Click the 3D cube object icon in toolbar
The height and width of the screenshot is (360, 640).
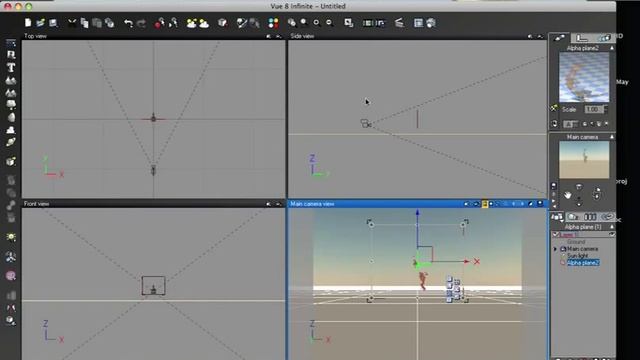coord(222,23)
